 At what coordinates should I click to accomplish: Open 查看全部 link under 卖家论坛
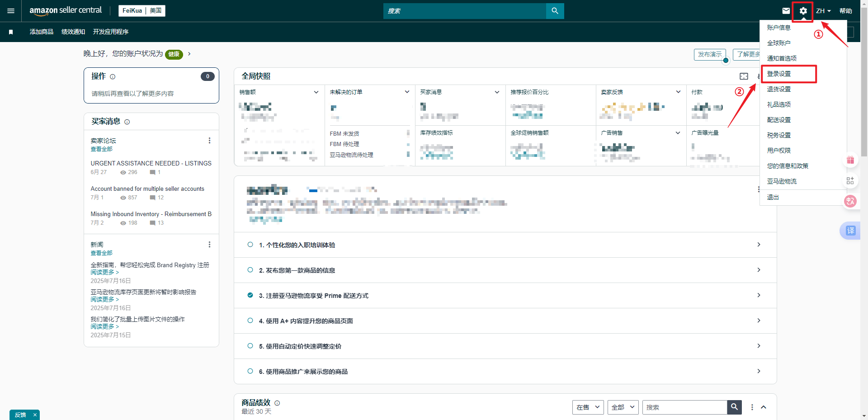(101, 149)
